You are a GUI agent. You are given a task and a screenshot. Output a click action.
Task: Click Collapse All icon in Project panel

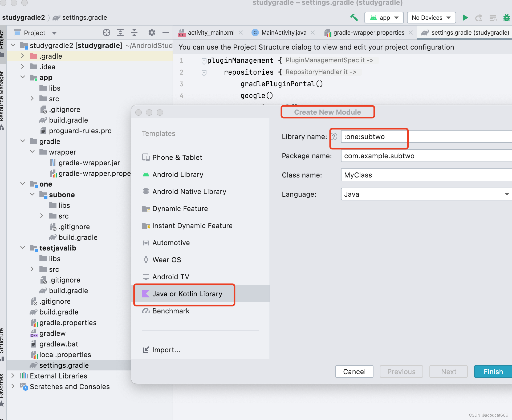coord(134,33)
